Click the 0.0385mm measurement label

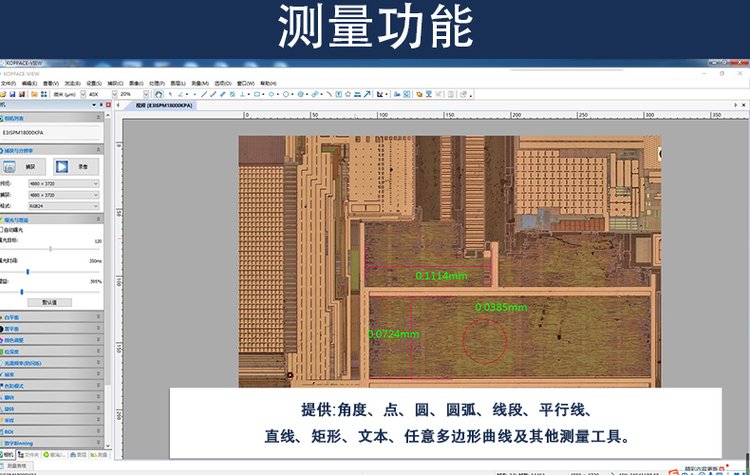pyautogui.click(x=501, y=307)
